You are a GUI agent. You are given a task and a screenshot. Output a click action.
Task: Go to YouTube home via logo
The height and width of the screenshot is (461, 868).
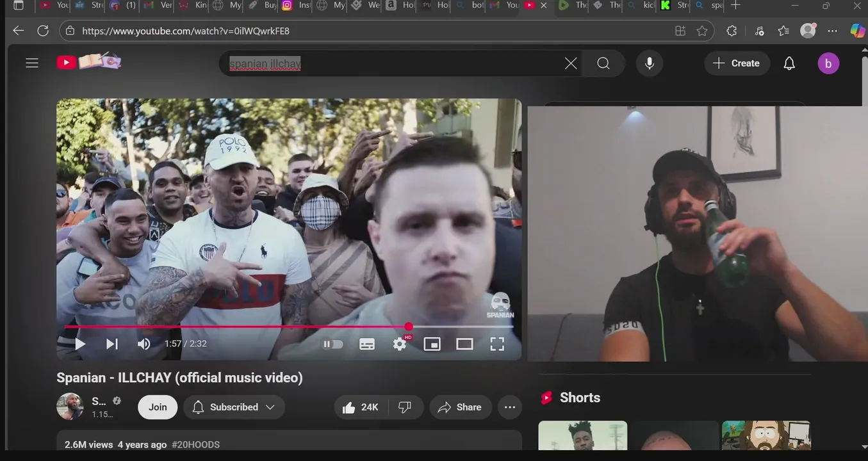point(89,61)
